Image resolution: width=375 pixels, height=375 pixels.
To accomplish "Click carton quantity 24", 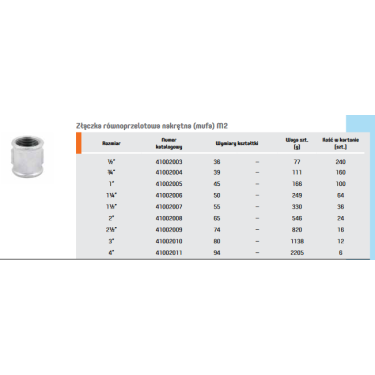I will pyautogui.click(x=341, y=218).
